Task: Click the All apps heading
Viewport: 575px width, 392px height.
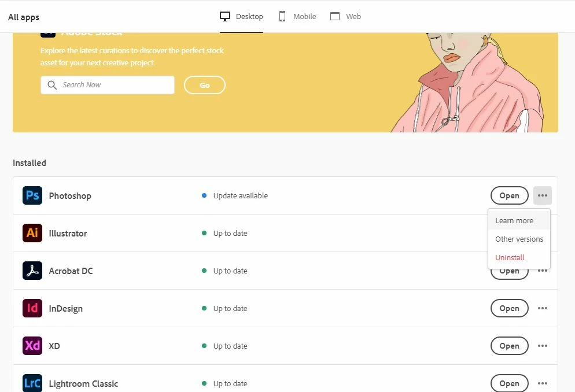Action: [x=24, y=17]
